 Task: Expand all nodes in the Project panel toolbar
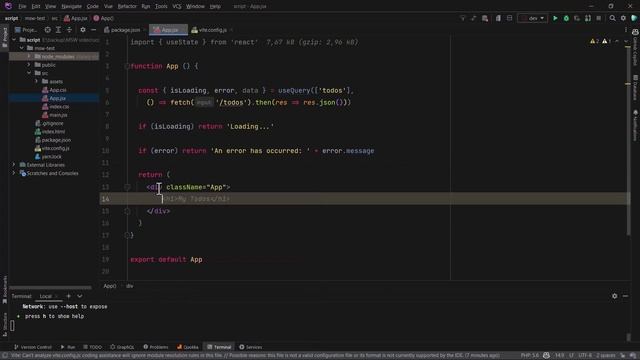(58, 30)
